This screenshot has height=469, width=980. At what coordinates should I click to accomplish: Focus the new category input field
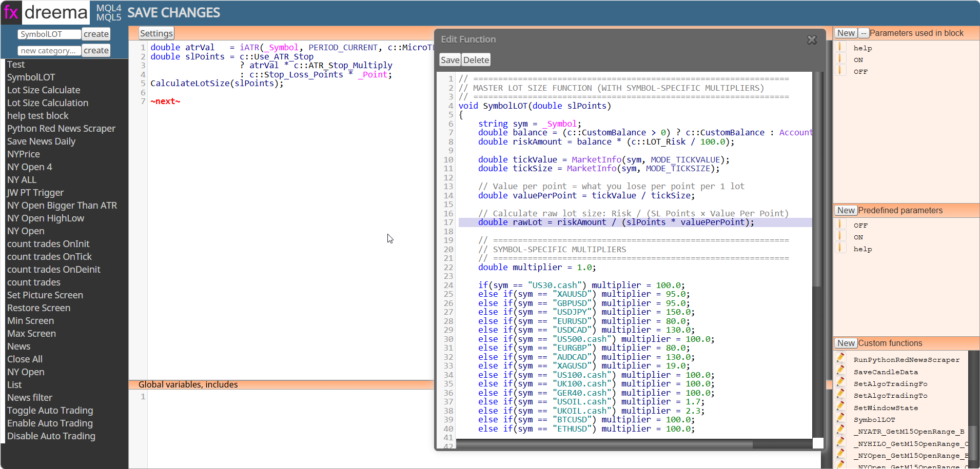(x=49, y=51)
